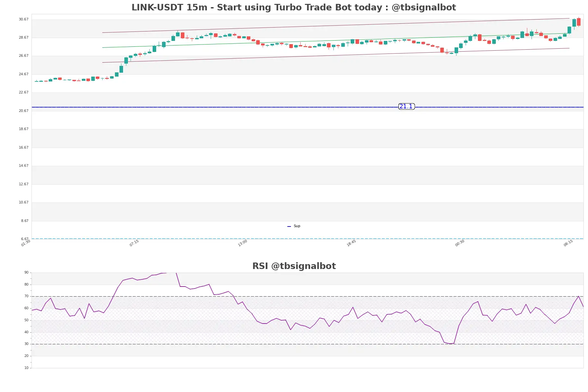Click the RSI @tbsignalbot heading
Screen dimensions: 588x392
(294, 266)
